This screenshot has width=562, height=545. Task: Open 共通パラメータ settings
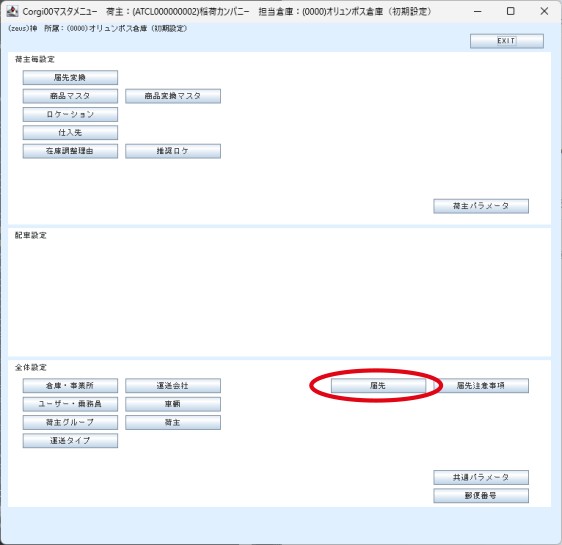pos(481,477)
